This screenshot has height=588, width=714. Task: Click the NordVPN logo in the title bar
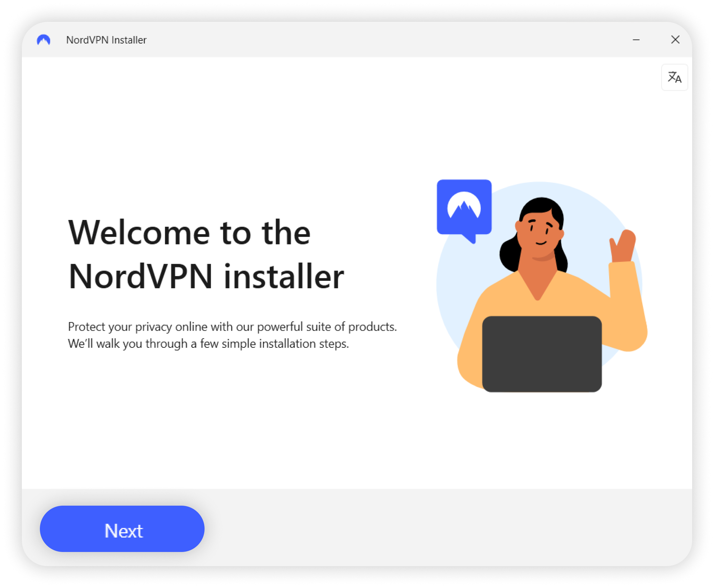tap(44, 40)
